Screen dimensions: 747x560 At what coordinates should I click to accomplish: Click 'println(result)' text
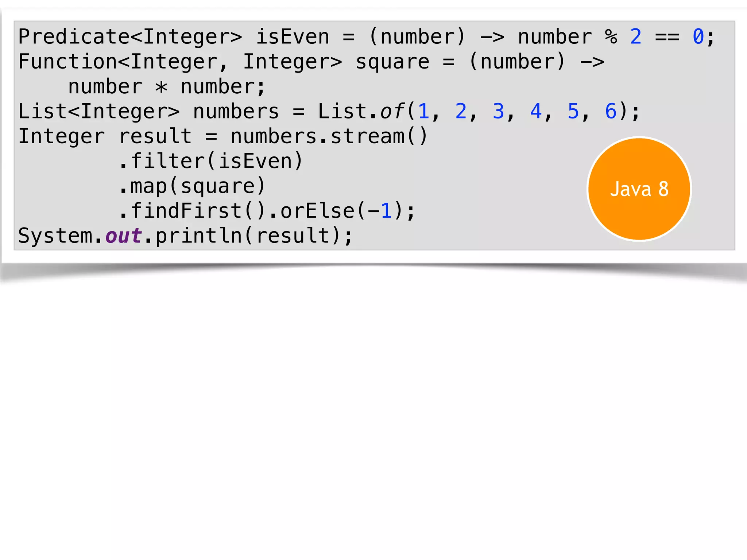(249, 236)
